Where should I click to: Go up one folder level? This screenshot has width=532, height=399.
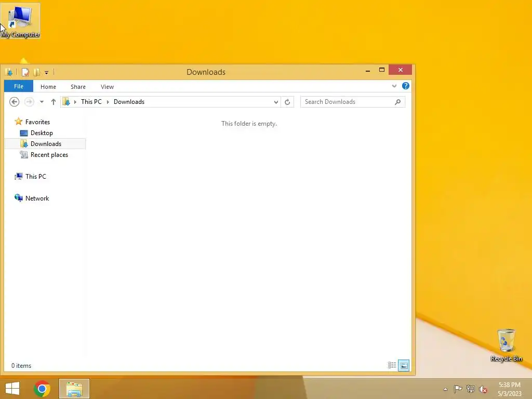54,102
